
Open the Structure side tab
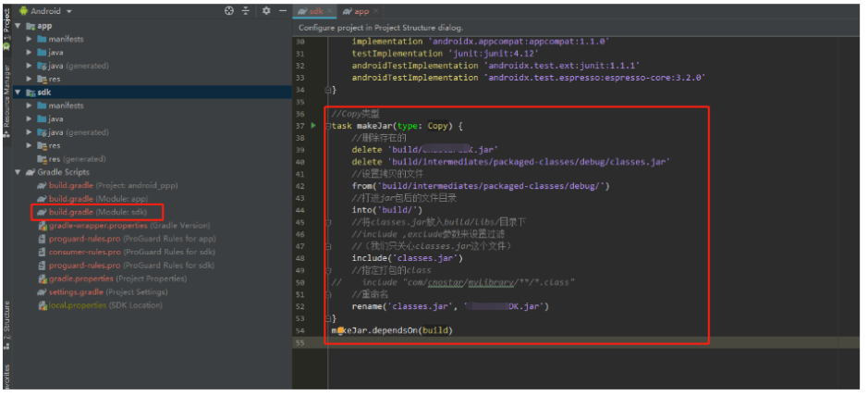click(x=6, y=325)
